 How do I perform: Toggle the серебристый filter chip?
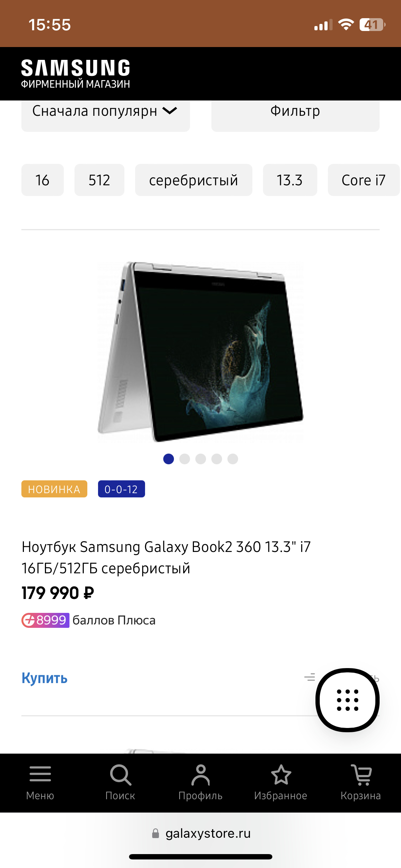pyautogui.click(x=194, y=180)
